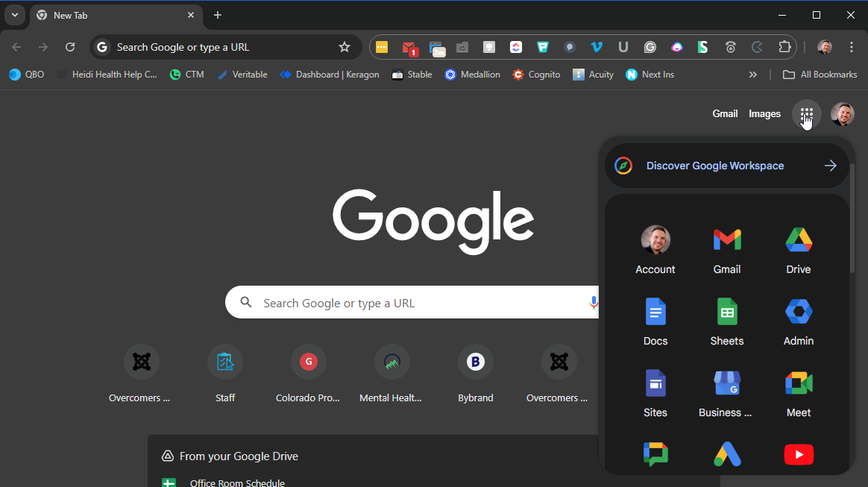Add a new tab with plus button
Viewport: 868px width, 487px height.
pyautogui.click(x=218, y=15)
